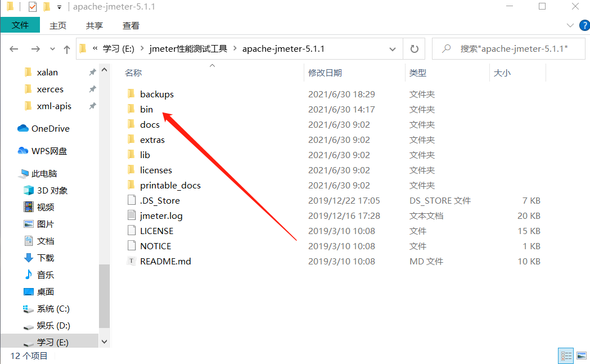Select the bin folder icon

(x=131, y=109)
